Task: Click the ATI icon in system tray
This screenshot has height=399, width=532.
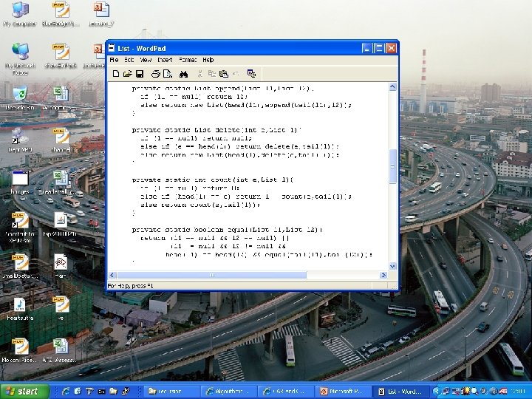Action: coord(503,392)
